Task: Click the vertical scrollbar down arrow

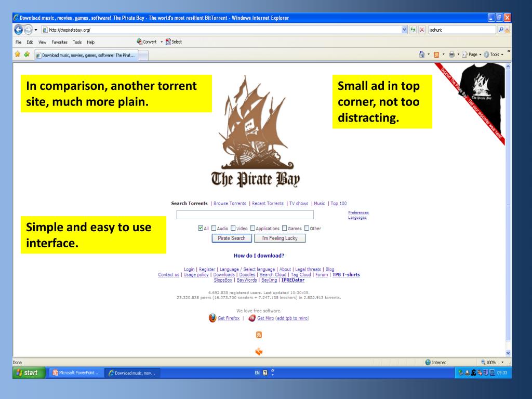Action: 508,353
